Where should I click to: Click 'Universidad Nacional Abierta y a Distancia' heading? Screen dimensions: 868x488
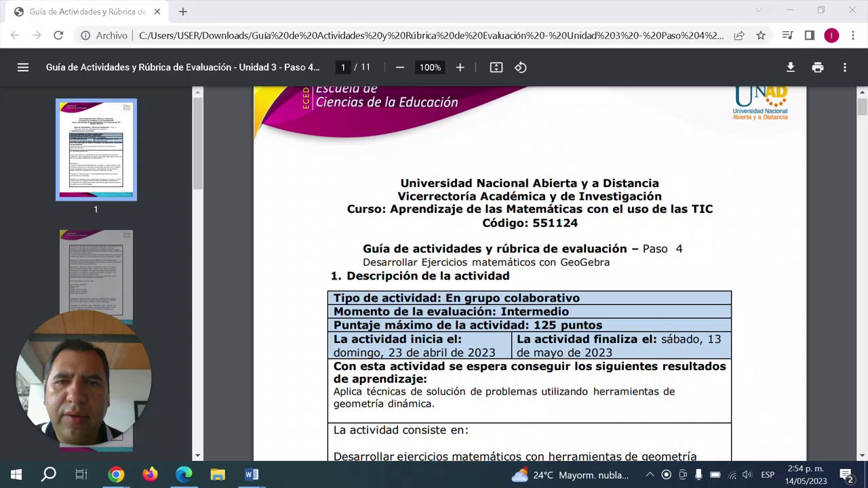point(530,183)
